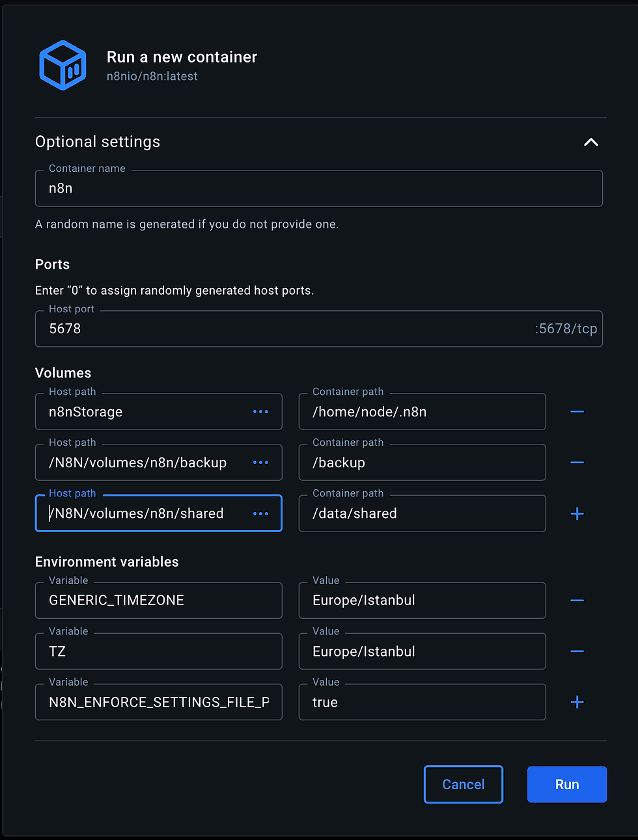
Task: Click the TZ value Europe/Istanbul field
Action: [421, 651]
